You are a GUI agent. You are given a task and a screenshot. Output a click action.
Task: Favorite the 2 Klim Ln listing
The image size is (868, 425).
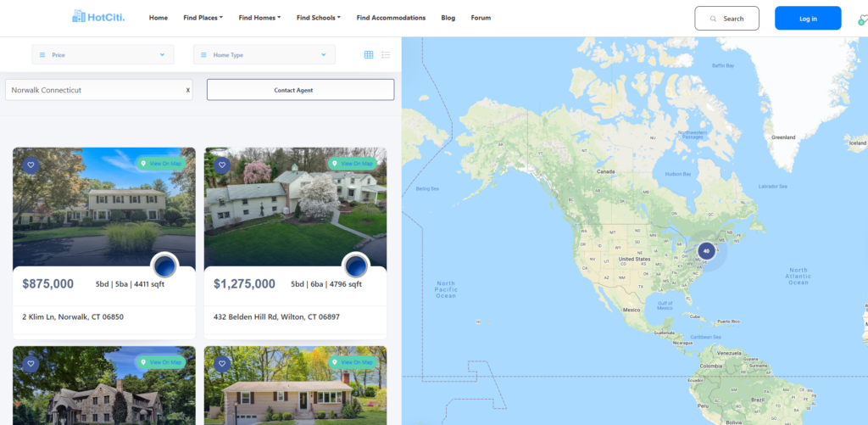31,165
